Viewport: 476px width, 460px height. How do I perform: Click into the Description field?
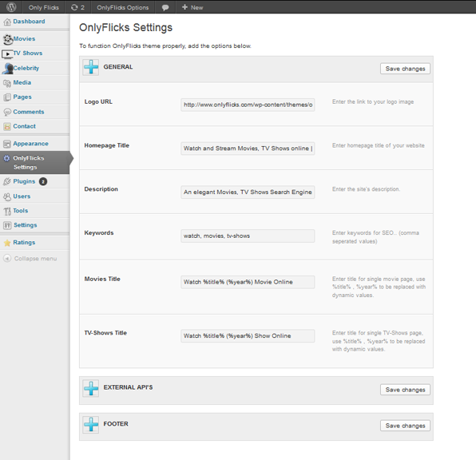pos(248,192)
